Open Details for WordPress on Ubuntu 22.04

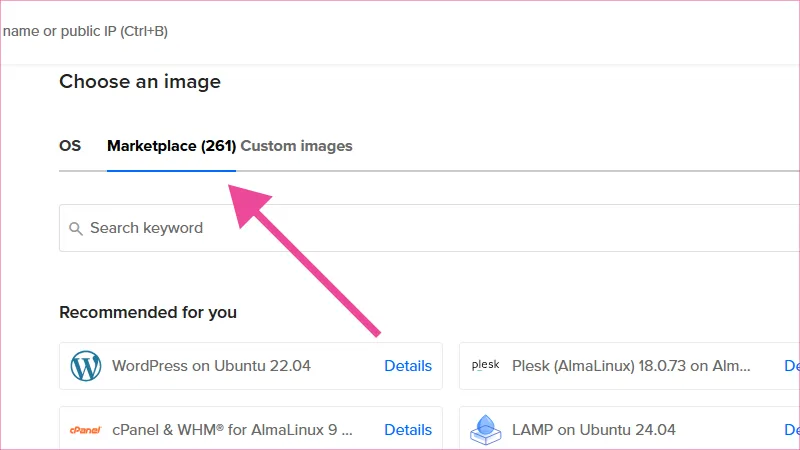tap(408, 366)
